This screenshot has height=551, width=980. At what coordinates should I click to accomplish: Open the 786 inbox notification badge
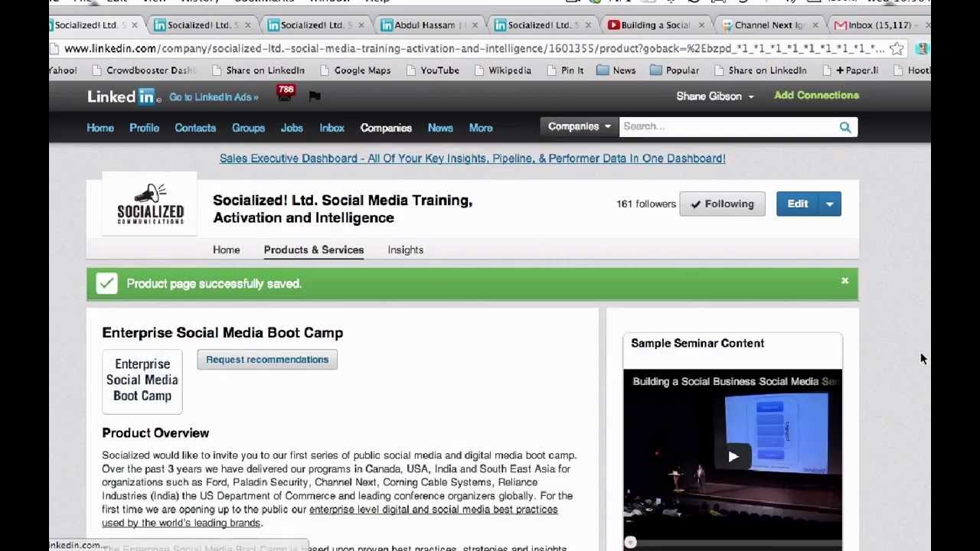286,92
